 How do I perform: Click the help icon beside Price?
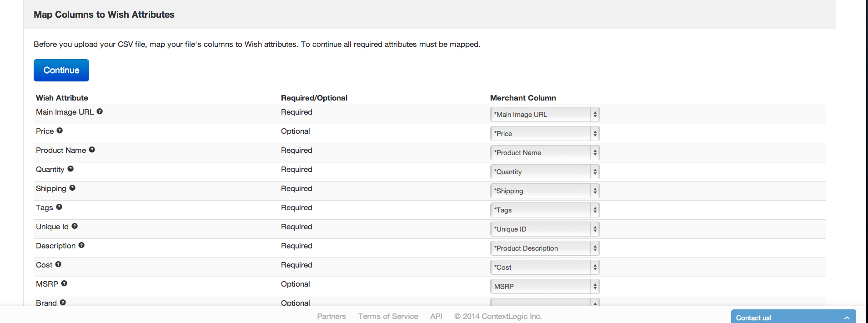(x=60, y=131)
